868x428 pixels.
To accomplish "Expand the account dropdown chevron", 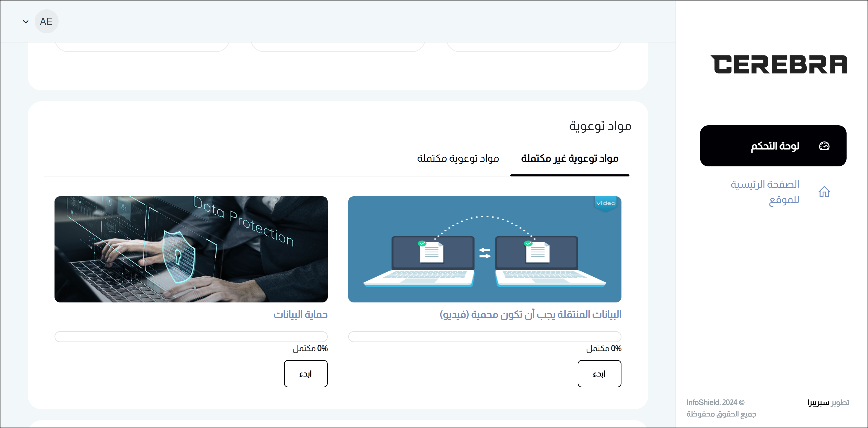I will point(26,22).
